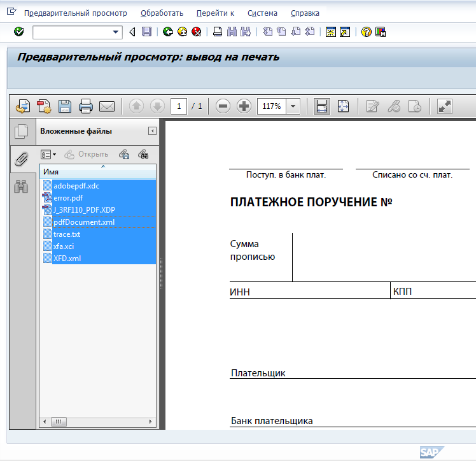Toggle the fit-width scrolling mode icon

[322, 106]
